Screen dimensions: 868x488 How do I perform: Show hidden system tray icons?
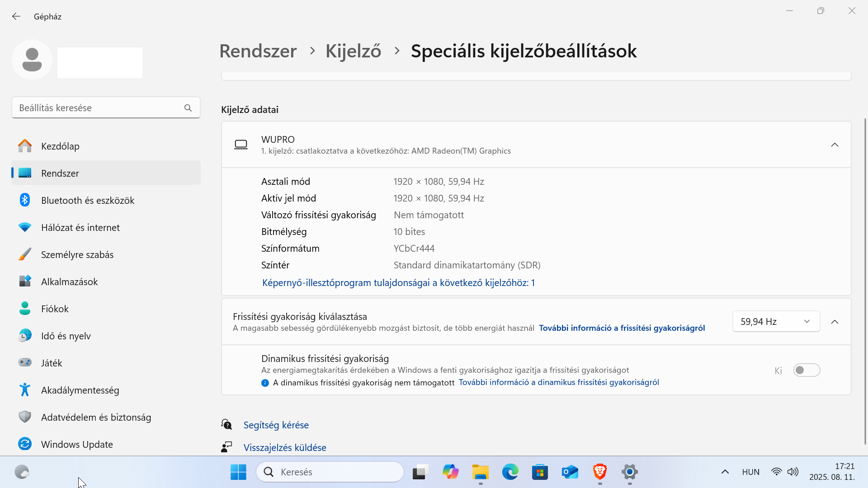pyautogui.click(x=725, y=472)
